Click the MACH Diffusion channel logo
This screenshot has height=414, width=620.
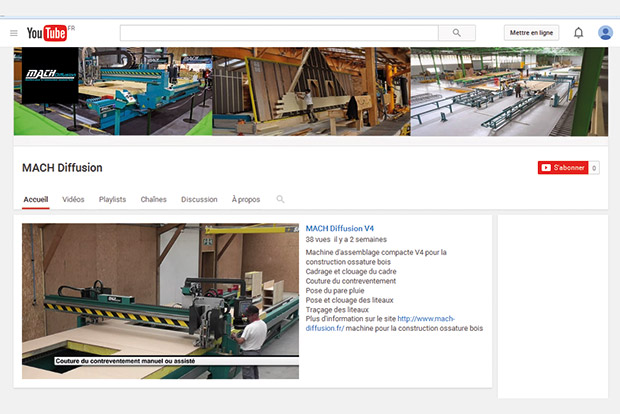[50, 76]
